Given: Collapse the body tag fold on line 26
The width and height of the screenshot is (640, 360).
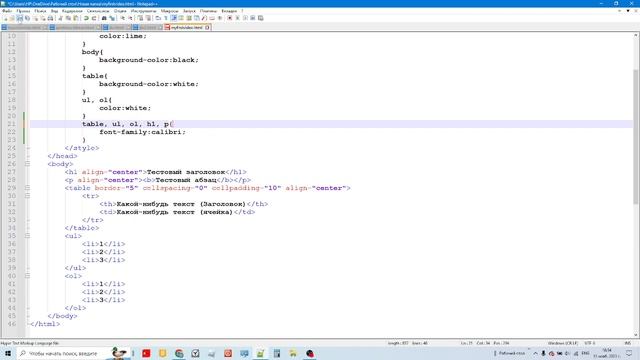Looking at the screenshot, I should [27, 164].
